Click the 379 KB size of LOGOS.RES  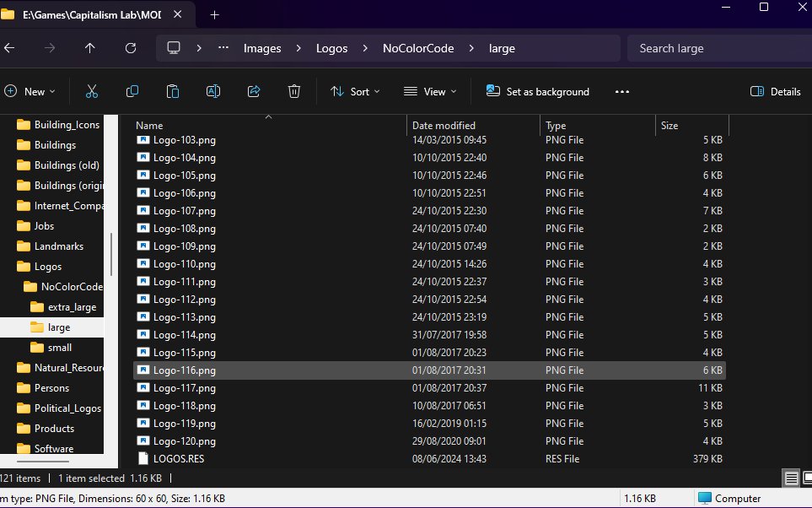[707, 459]
